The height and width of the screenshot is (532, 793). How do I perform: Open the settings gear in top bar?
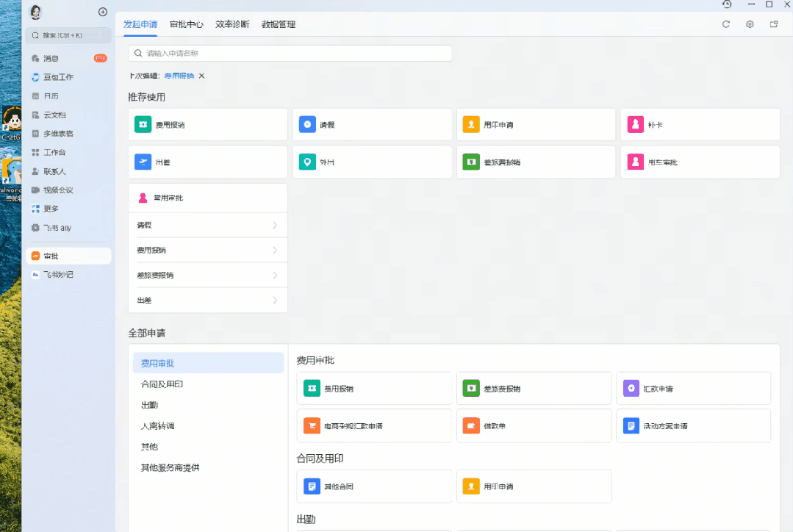[x=750, y=24]
